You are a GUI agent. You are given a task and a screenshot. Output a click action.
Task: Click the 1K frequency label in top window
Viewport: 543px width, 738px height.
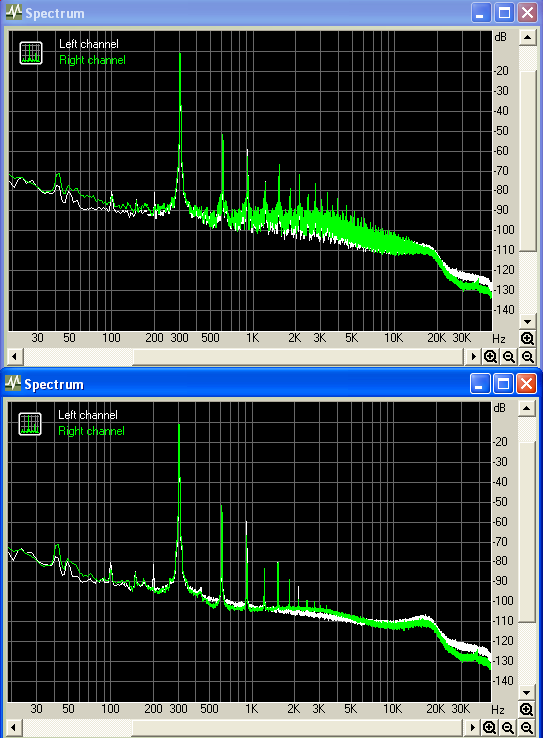click(x=253, y=338)
